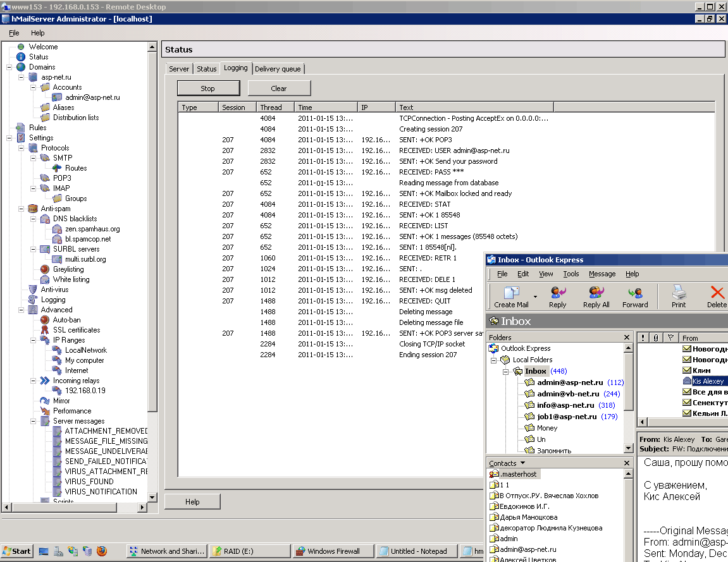The image size is (728, 562).
Task: Click the Create Mail icon
Action: (511, 293)
